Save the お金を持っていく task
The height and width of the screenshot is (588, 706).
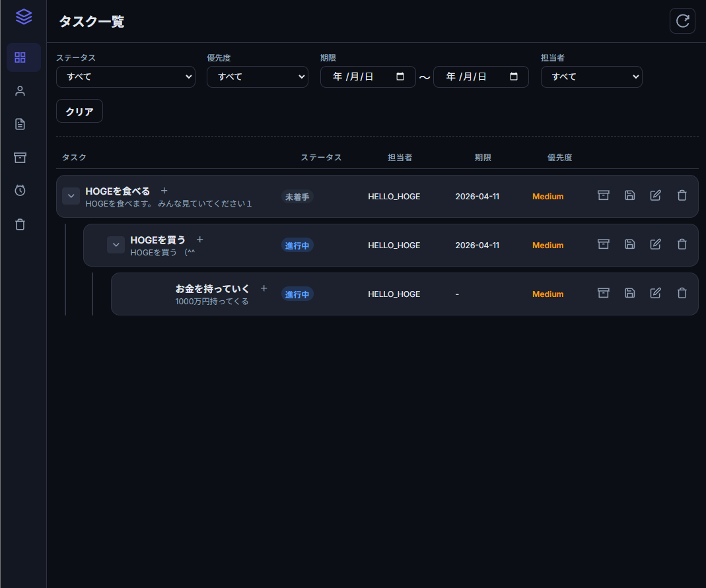629,293
